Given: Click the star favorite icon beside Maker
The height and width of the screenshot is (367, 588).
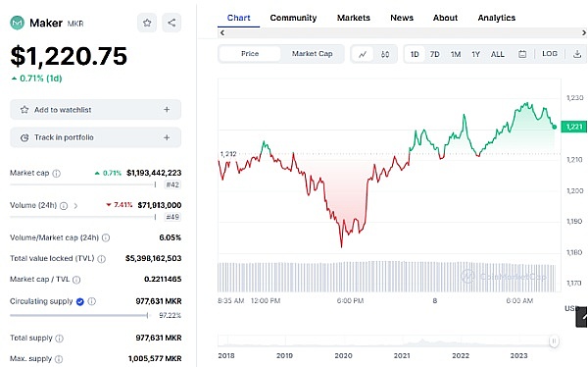Looking at the screenshot, I should [x=147, y=23].
